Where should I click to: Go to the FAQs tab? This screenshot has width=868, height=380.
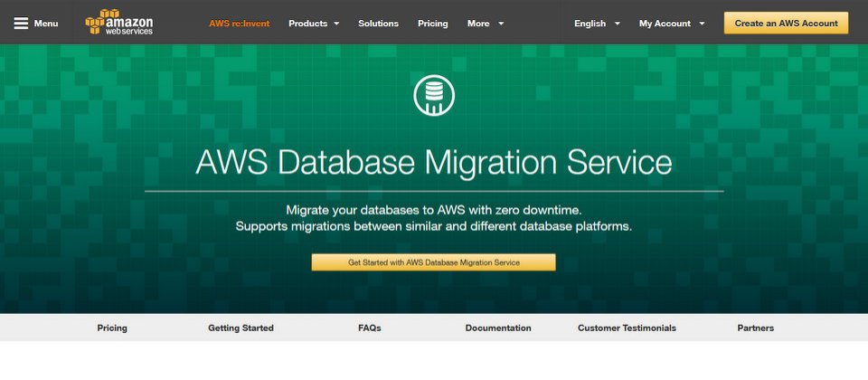point(370,328)
